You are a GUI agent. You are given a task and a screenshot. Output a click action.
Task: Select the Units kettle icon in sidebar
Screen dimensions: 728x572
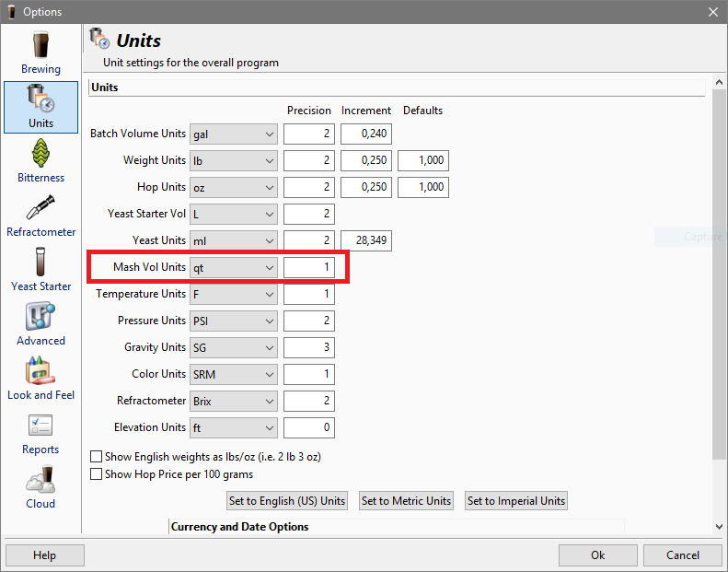pos(40,98)
